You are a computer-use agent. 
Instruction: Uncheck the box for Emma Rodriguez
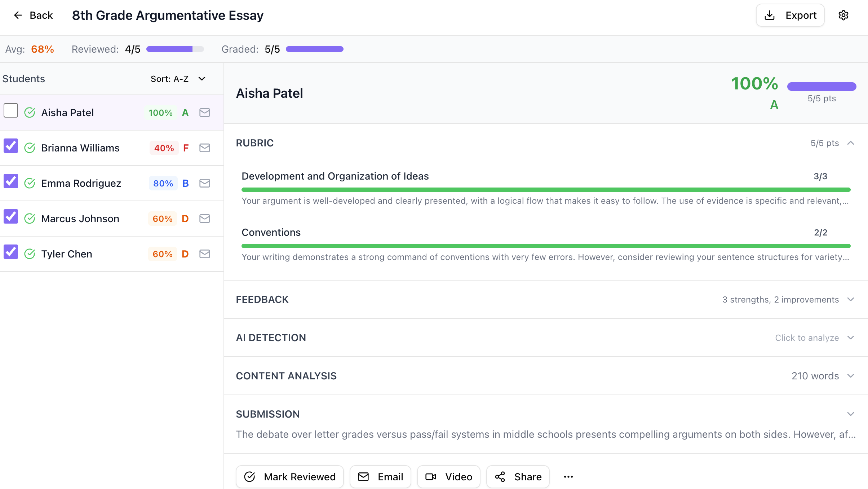(x=11, y=181)
